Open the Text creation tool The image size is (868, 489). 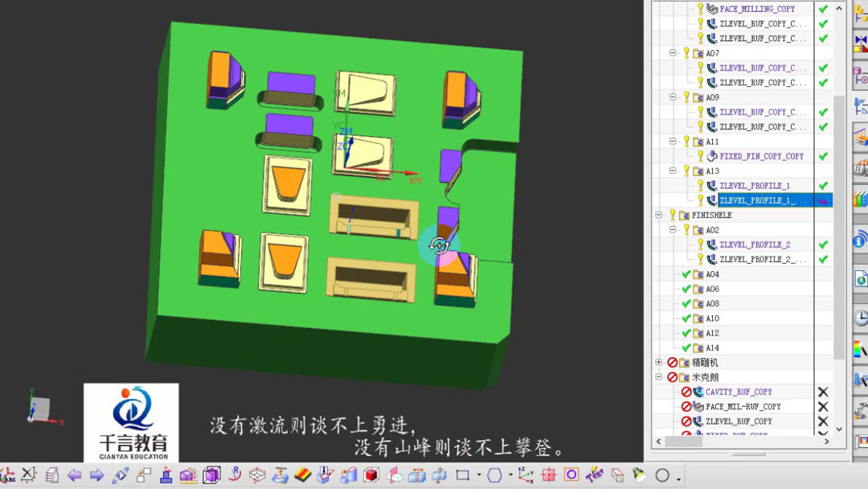click(x=595, y=475)
